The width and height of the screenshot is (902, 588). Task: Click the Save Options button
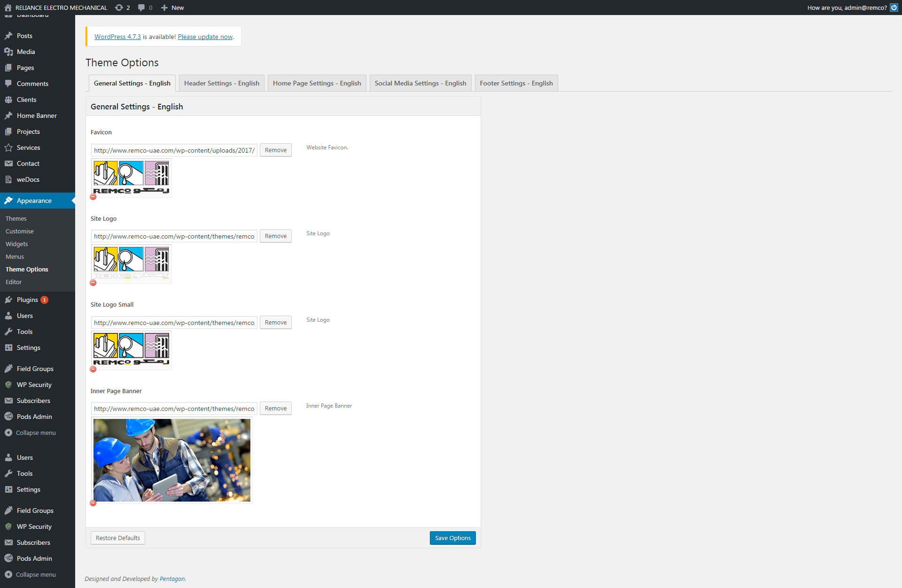[x=453, y=538]
